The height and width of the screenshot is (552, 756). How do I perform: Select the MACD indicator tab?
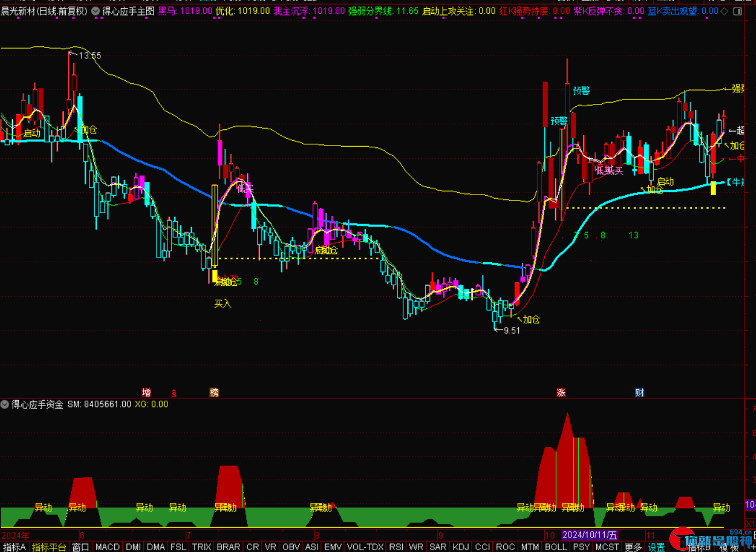(x=107, y=547)
